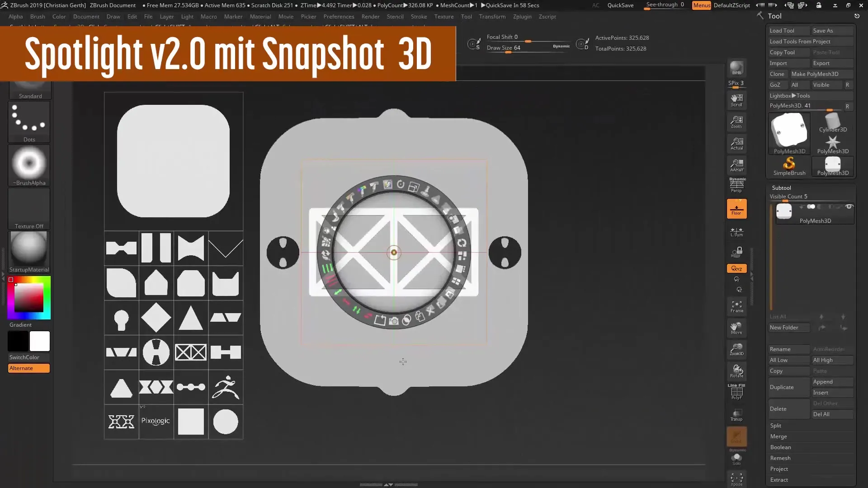The width and height of the screenshot is (868, 488).
Task: Toggle L.Sym local symmetry
Action: (x=736, y=232)
